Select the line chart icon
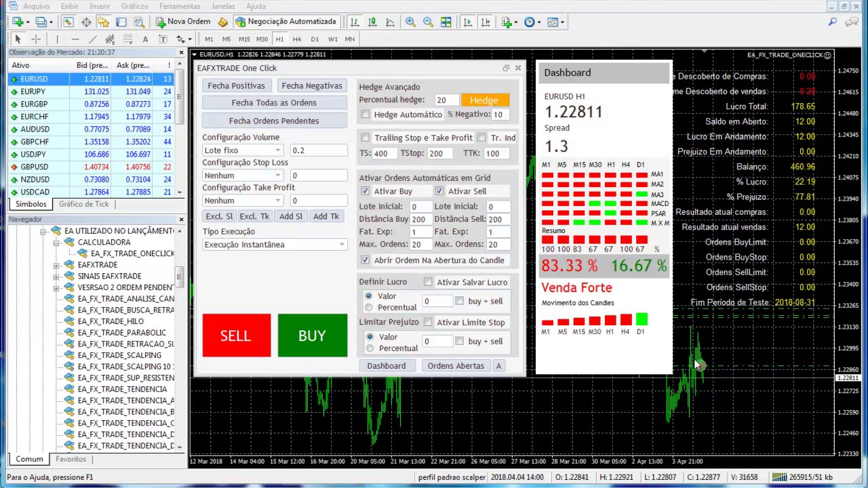This screenshot has height=488, width=868. pos(390,22)
